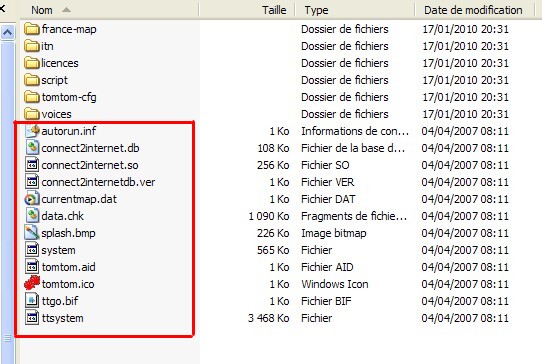The width and height of the screenshot is (542, 364).
Task: Click the connect2internet.so file name
Action: click(90, 165)
